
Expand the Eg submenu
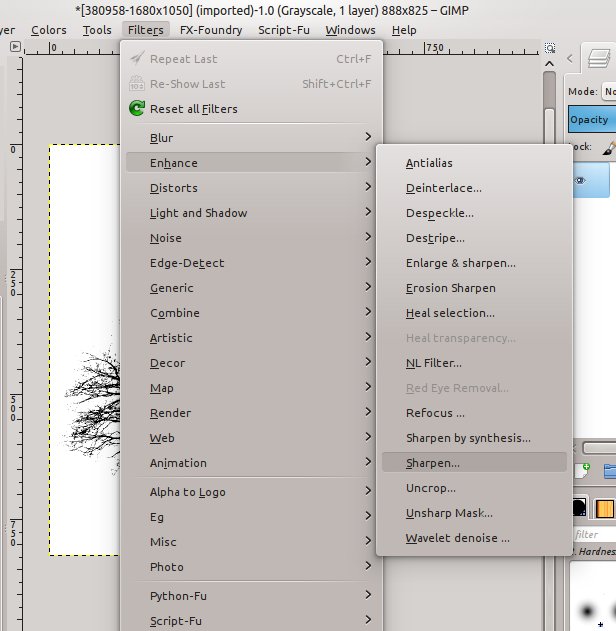coord(251,516)
